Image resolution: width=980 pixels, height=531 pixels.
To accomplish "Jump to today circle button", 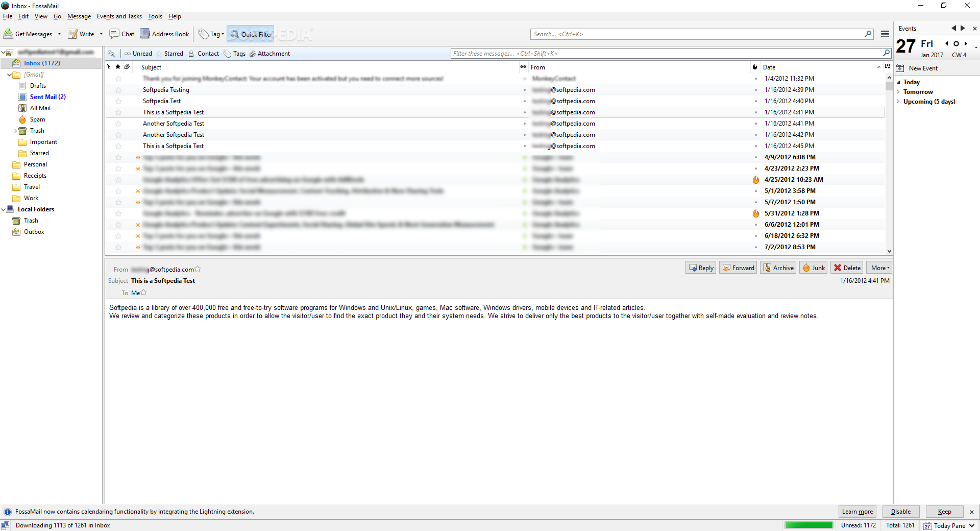I will pyautogui.click(x=956, y=43).
